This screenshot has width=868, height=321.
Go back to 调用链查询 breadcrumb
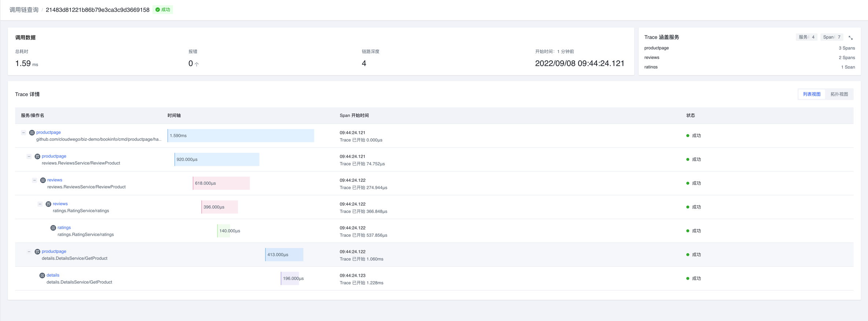pos(24,10)
